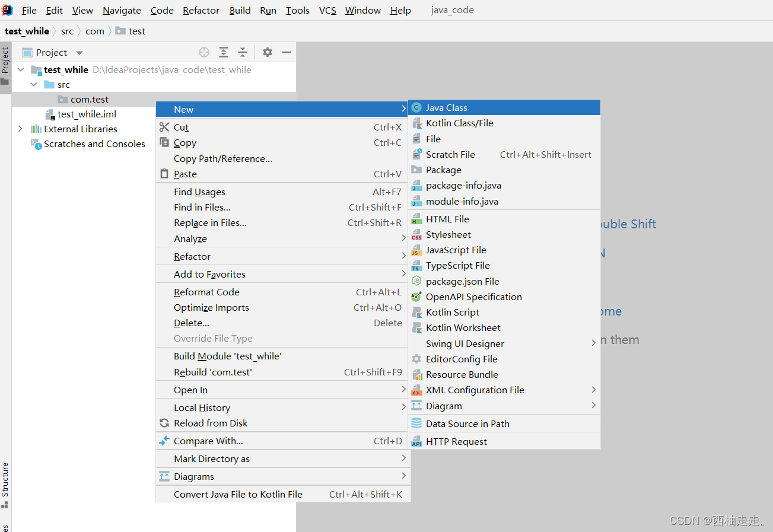The width and height of the screenshot is (773, 532).
Task: Open the Project view dropdown
Action: click(x=79, y=53)
